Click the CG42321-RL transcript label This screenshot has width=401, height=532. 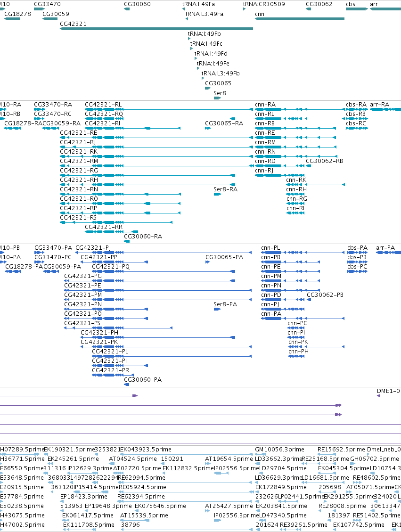click(103, 105)
